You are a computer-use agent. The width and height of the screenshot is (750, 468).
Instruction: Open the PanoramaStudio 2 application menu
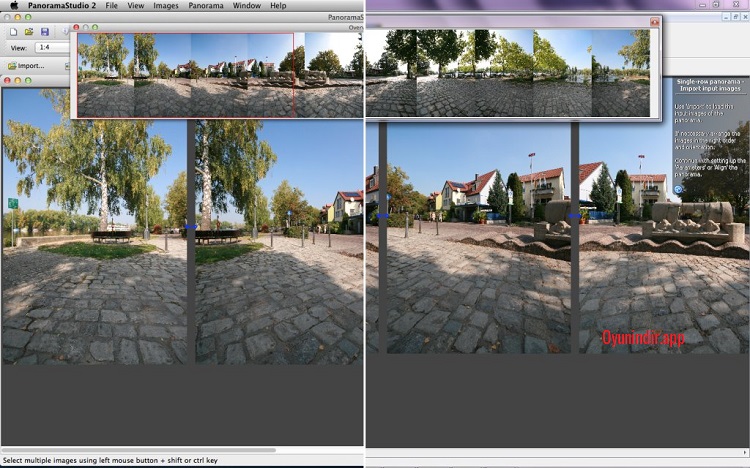tap(62, 6)
